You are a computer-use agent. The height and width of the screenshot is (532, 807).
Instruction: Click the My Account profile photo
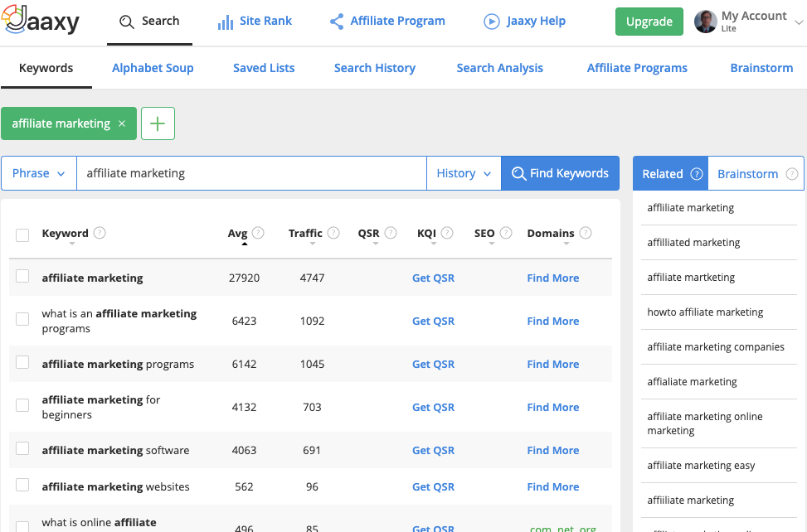(705, 22)
